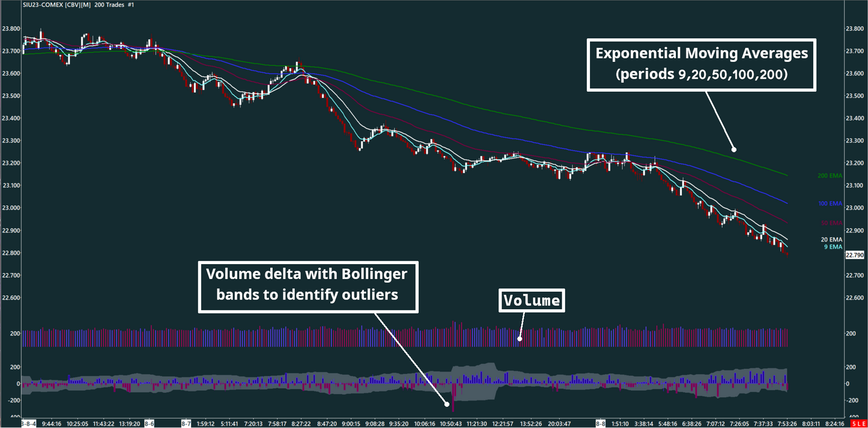Select the 200 EMA label
The image size is (868, 428).
(x=830, y=176)
